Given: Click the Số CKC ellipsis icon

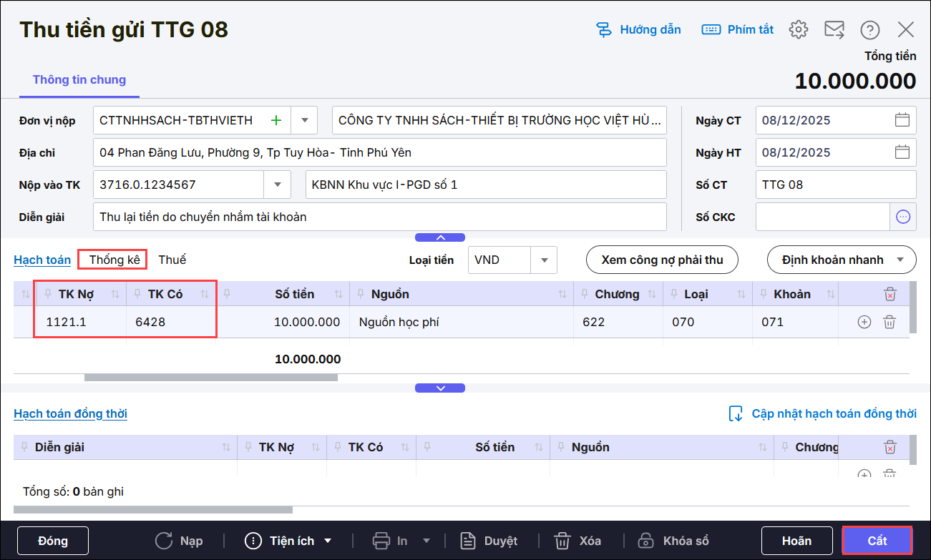Looking at the screenshot, I should click(x=903, y=217).
